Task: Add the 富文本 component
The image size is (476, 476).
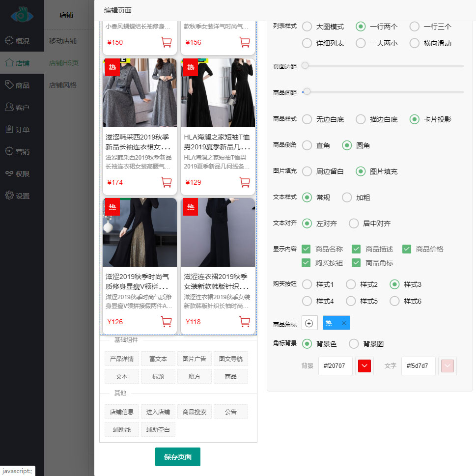Action: 158,359
